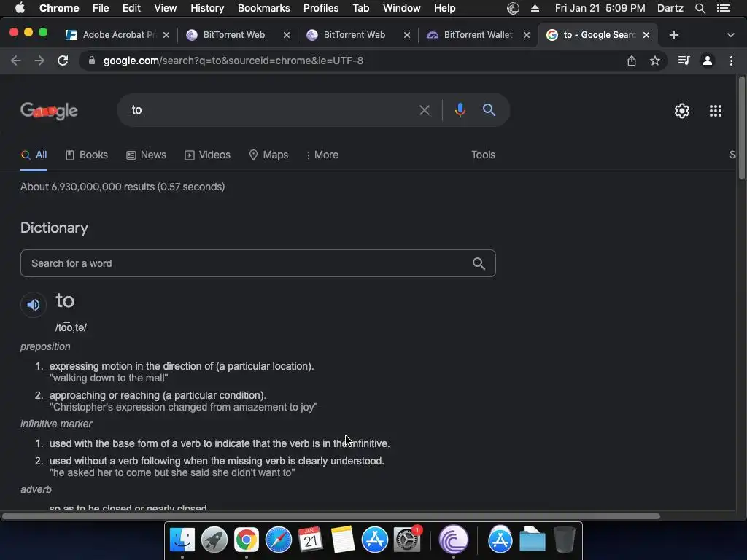Viewport: 747px width, 560px height.
Task: Select the News results tab
Action: (x=146, y=155)
